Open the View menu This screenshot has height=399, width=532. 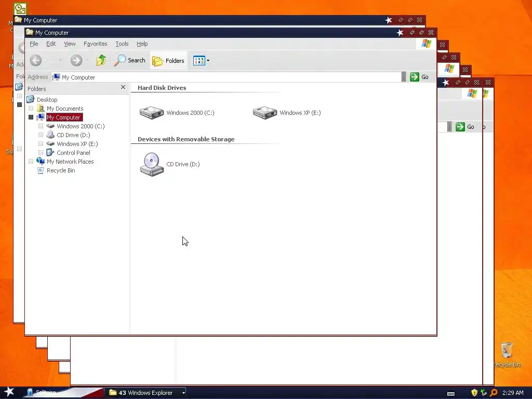coord(70,44)
